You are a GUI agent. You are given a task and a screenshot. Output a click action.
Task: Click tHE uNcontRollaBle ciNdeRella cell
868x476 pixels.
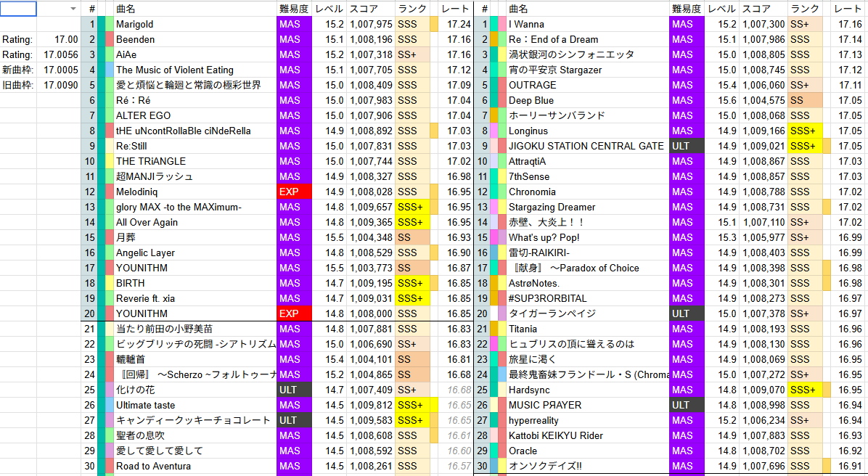[x=195, y=131]
